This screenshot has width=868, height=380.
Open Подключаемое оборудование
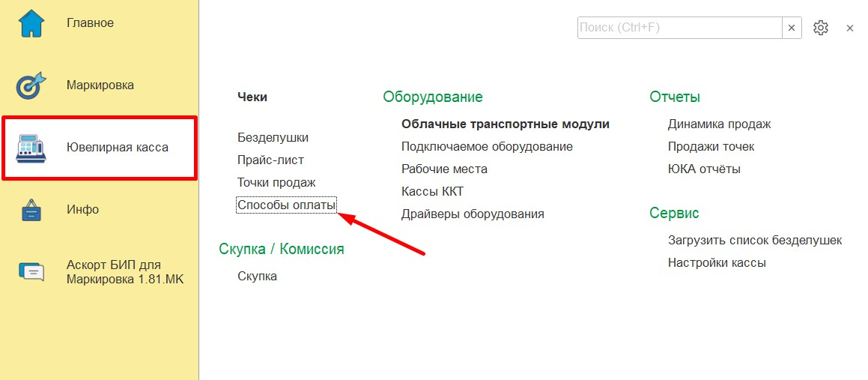point(487,147)
